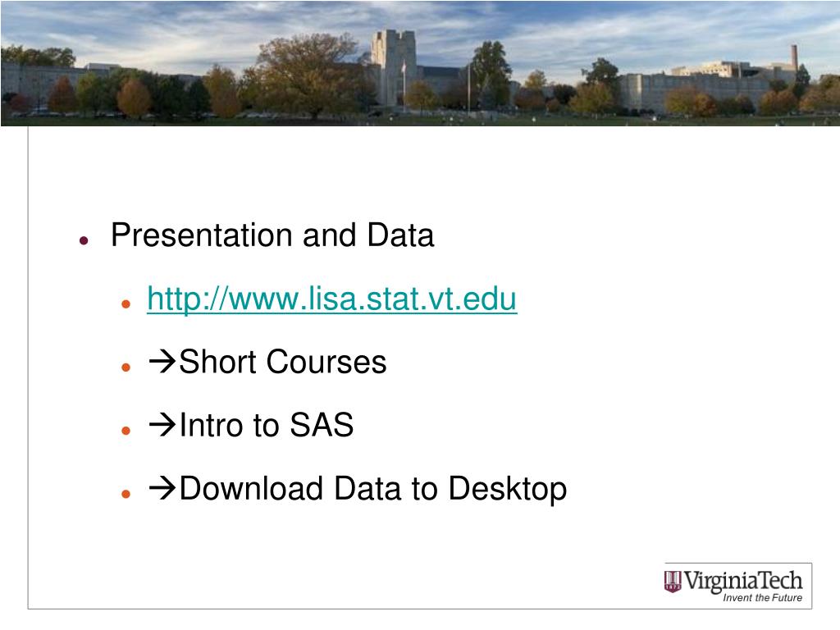The width and height of the screenshot is (840, 630).
Task: Click the Invent the Future tagline
Action: pyautogui.click(x=762, y=598)
